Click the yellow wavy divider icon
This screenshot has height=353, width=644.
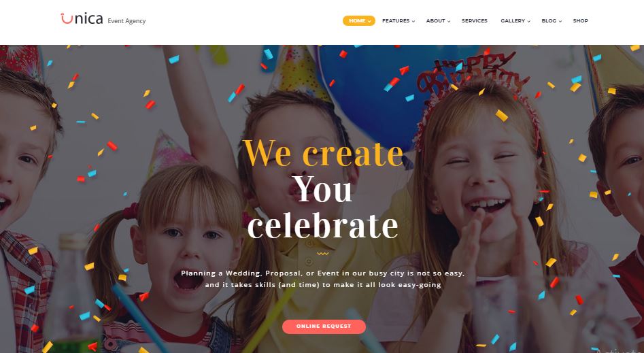tap(323, 254)
